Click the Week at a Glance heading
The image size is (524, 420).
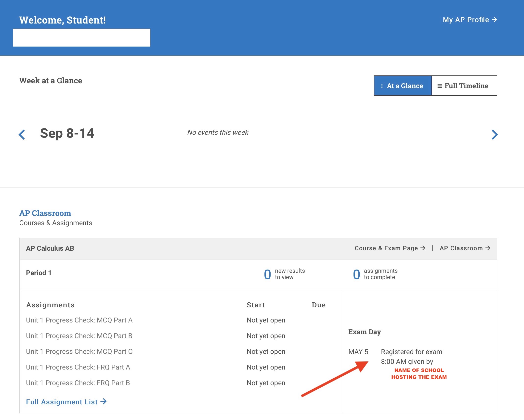click(51, 81)
